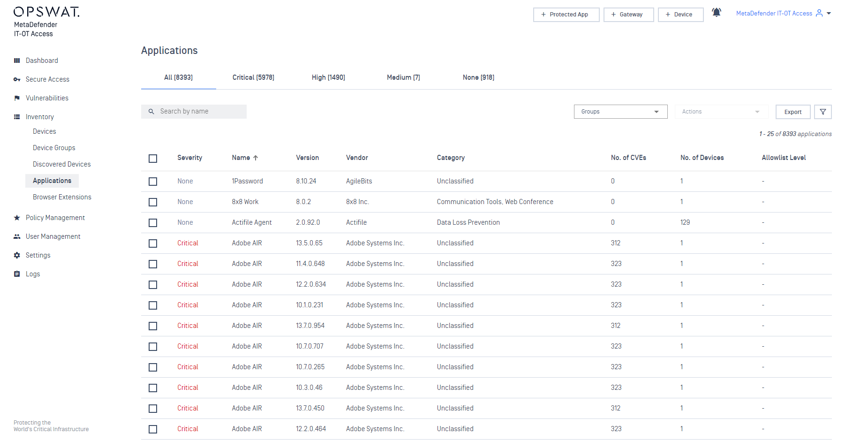
Task: Open the Groups dropdown
Action: click(x=620, y=112)
